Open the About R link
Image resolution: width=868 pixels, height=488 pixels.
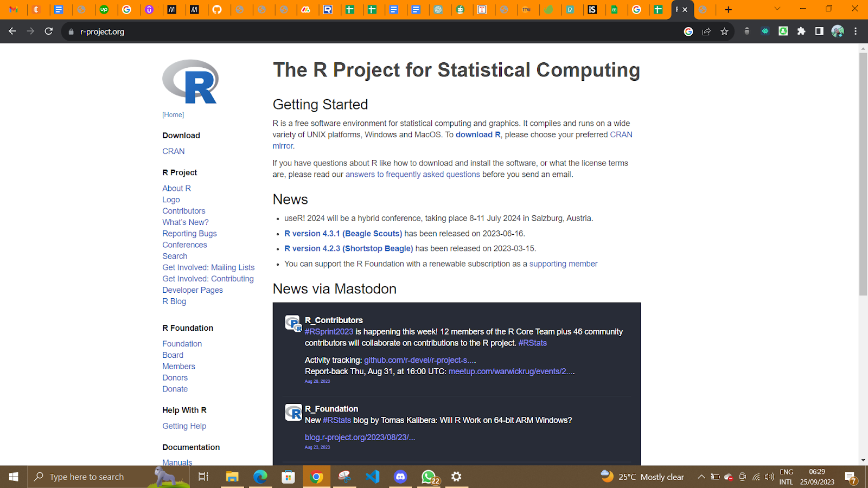pyautogui.click(x=176, y=188)
